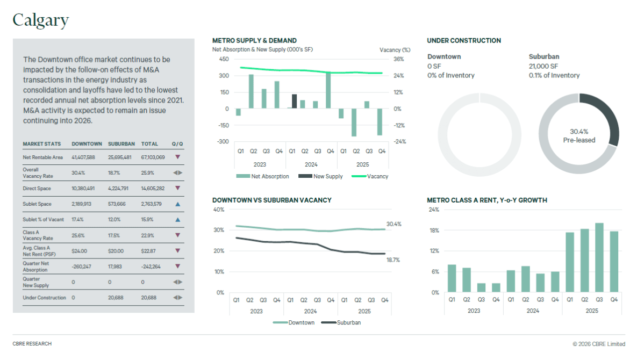
Task: Click the red down triangle beside Net Rentable Area
Action: click(x=178, y=157)
